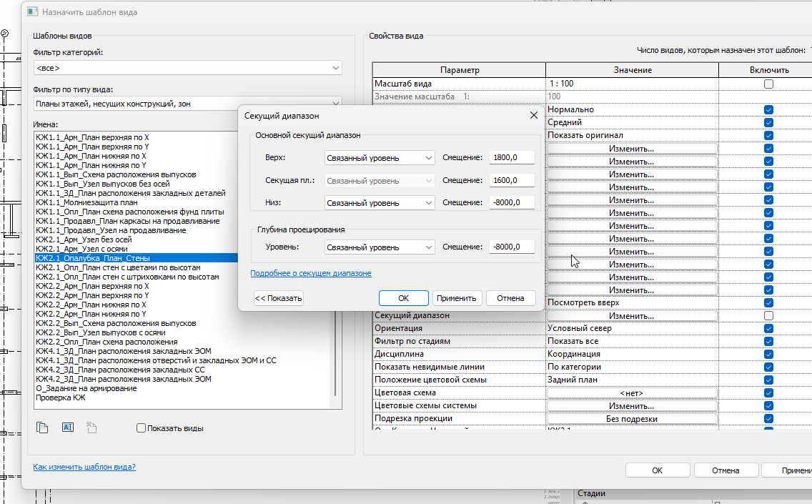
Task: Uncheck the Дисциплина include checkbox
Action: tap(768, 355)
